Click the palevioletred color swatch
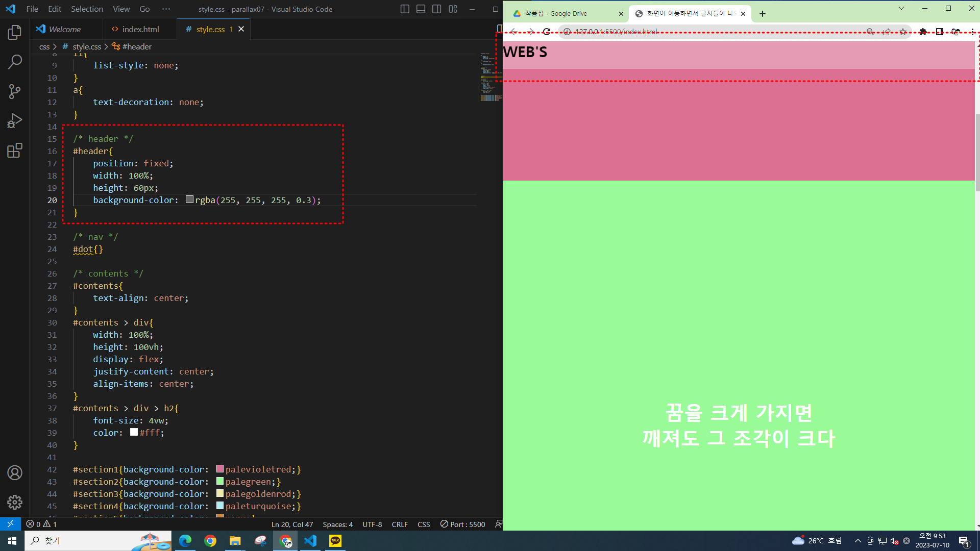 [220, 469]
